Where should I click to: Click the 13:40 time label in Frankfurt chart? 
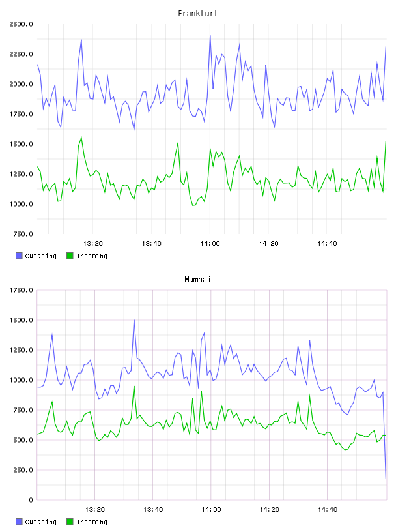(x=151, y=244)
